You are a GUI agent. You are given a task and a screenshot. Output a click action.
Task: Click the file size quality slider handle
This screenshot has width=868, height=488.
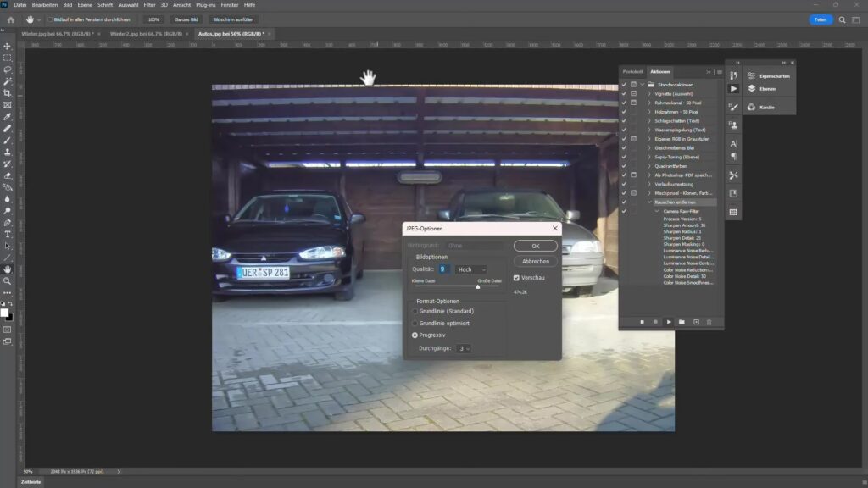click(x=477, y=286)
